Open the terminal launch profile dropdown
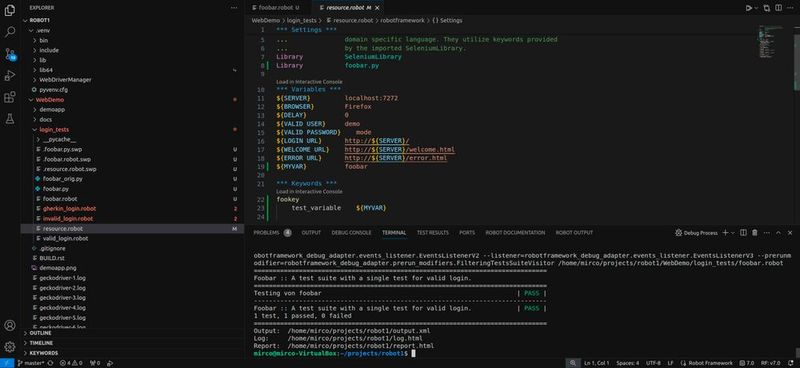800x368 pixels. point(733,232)
